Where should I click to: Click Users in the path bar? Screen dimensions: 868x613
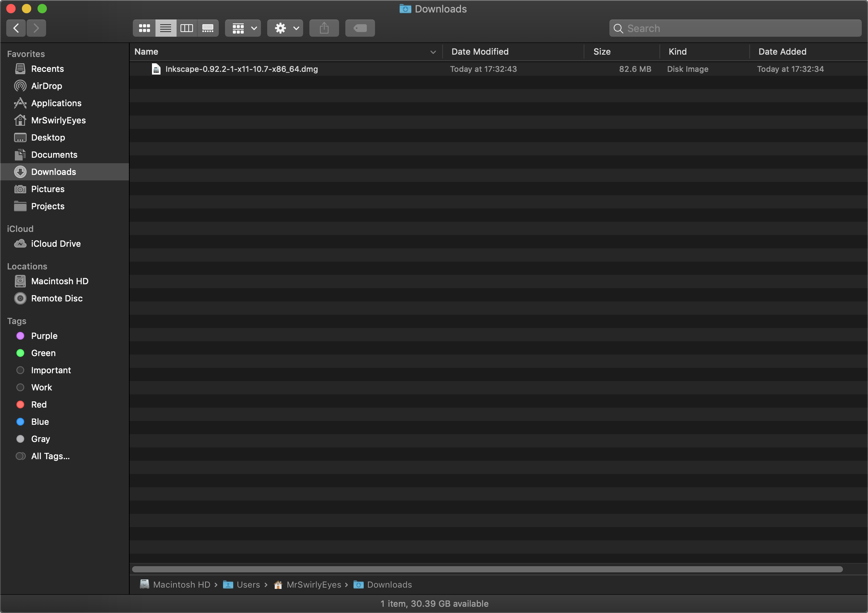[248, 584]
